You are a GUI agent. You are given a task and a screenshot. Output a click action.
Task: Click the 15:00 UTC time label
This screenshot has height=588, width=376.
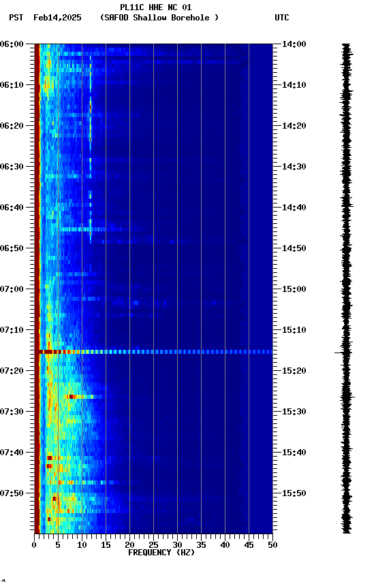[294, 289]
